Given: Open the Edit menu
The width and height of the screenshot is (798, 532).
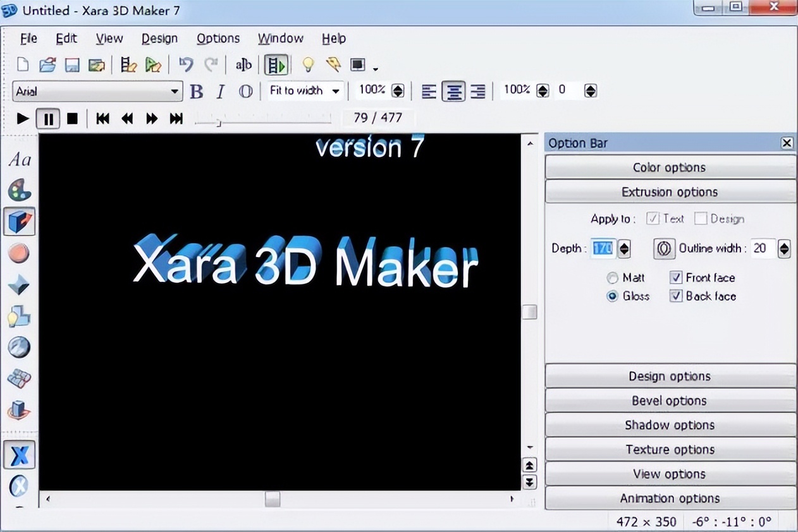Looking at the screenshot, I should click(66, 39).
